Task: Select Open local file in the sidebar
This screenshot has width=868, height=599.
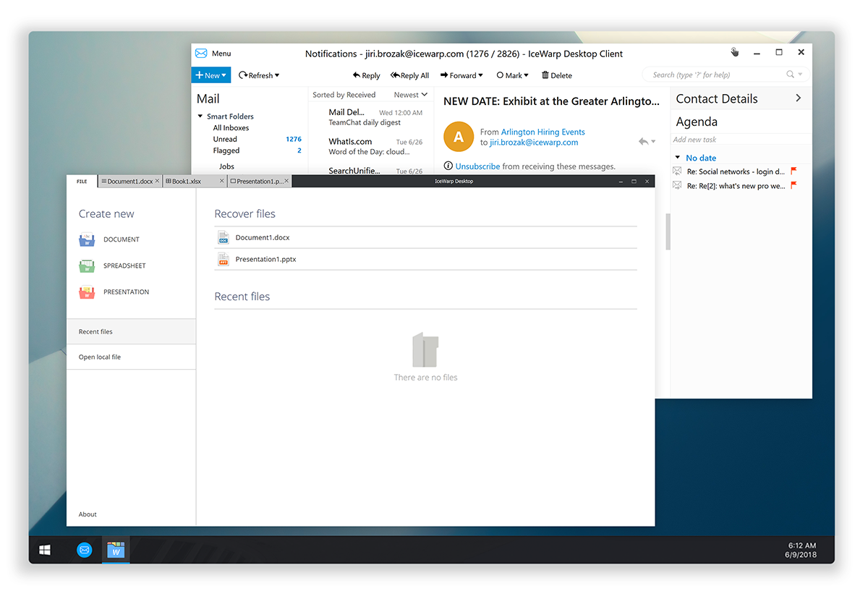Action: coord(131,357)
